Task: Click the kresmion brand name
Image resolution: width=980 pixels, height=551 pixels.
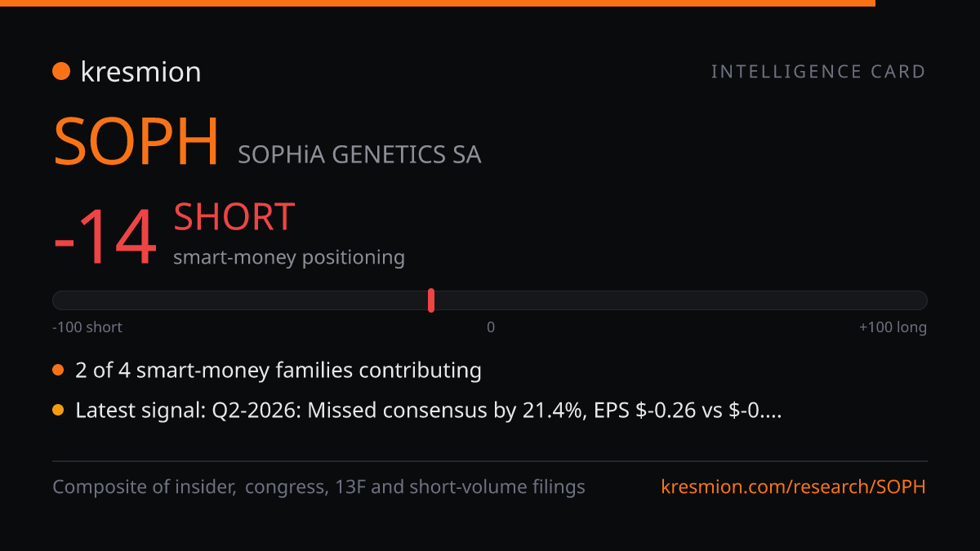Action: point(140,72)
